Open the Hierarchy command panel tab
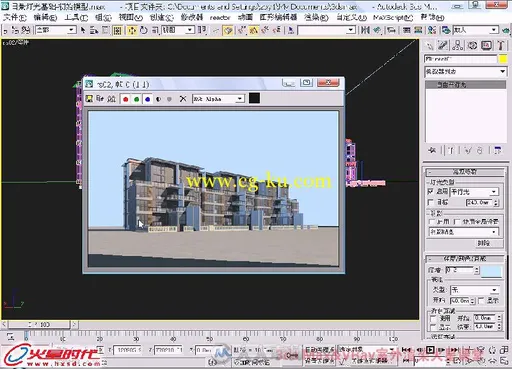512x369 pixels. (x=457, y=45)
